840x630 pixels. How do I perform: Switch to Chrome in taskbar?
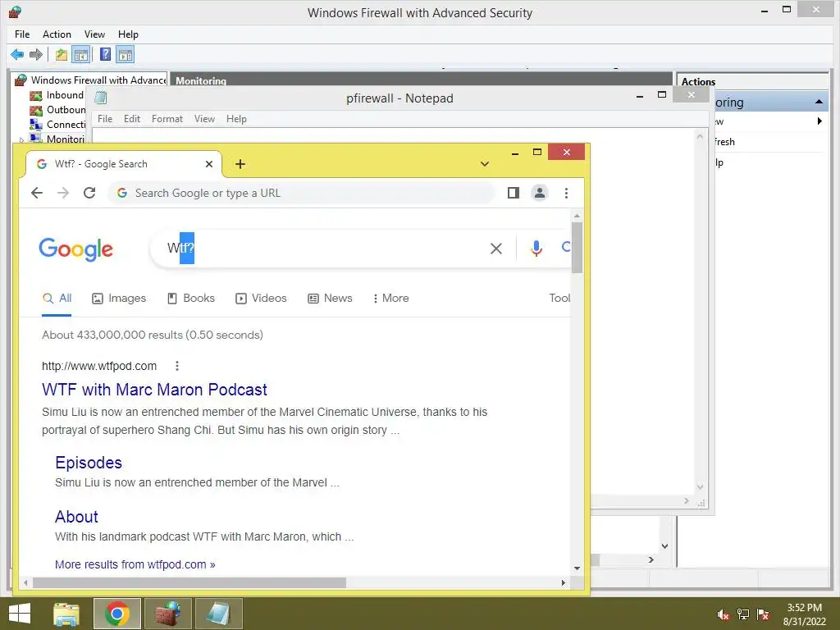[117, 614]
